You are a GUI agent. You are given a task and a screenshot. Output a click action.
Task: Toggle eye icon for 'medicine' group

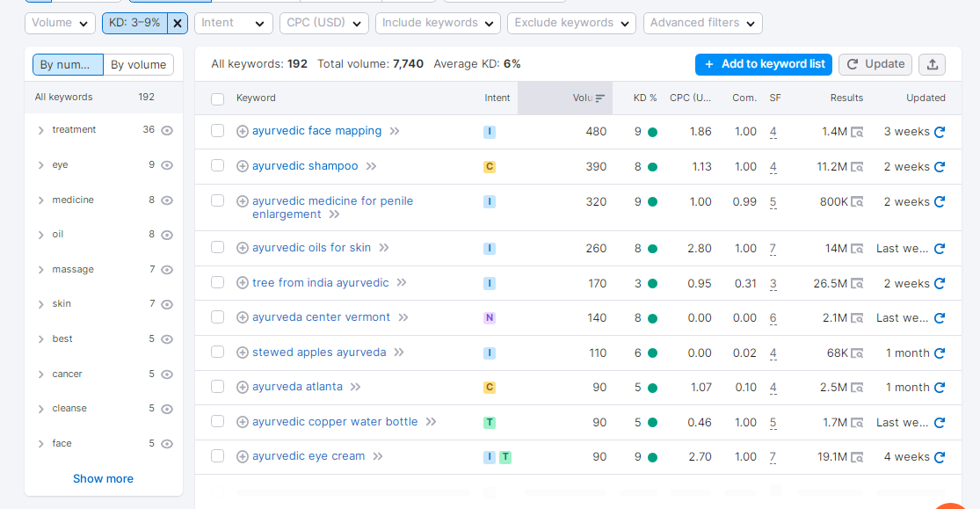167,200
